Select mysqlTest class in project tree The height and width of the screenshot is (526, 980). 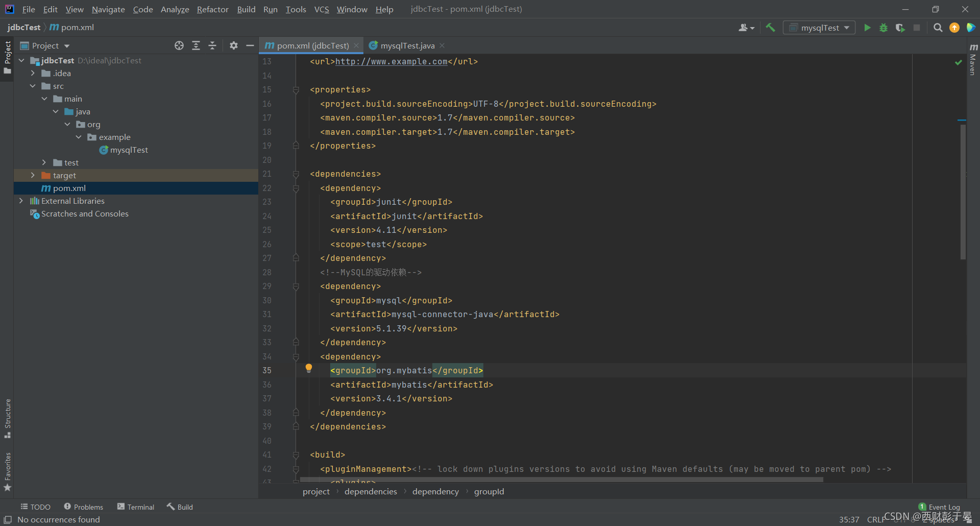[129, 150]
